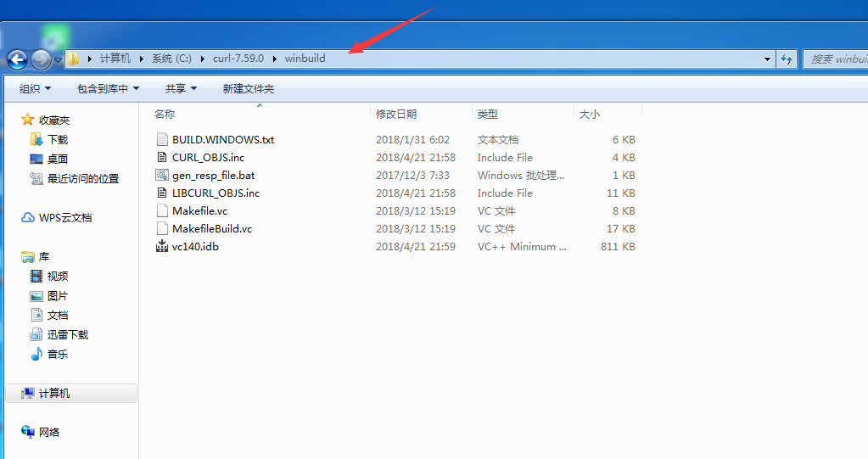Open the 包含到库中 menu

tap(108, 88)
